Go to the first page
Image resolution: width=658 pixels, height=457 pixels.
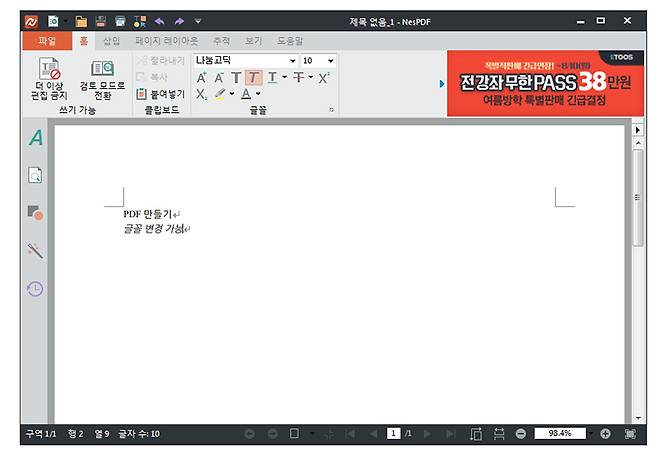pyautogui.click(x=350, y=433)
